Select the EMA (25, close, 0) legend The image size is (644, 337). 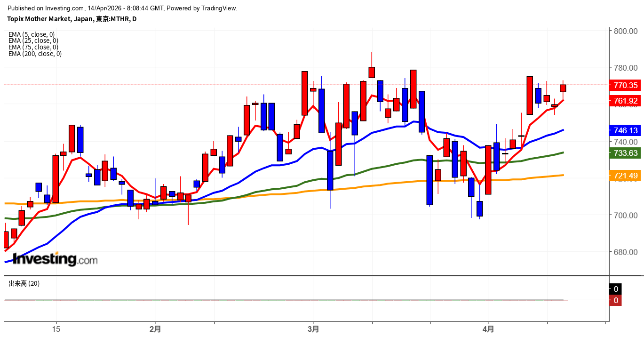33,41
